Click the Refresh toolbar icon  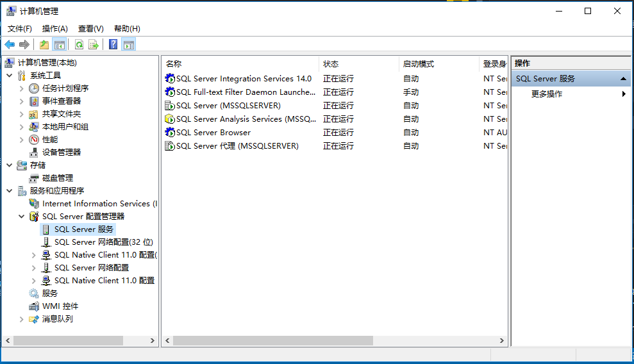79,44
